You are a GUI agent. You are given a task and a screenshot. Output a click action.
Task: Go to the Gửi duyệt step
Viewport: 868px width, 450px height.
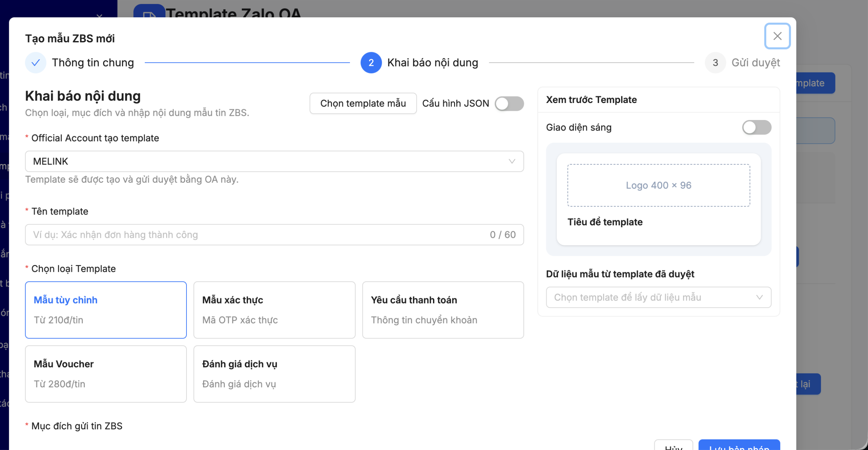[x=756, y=63]
